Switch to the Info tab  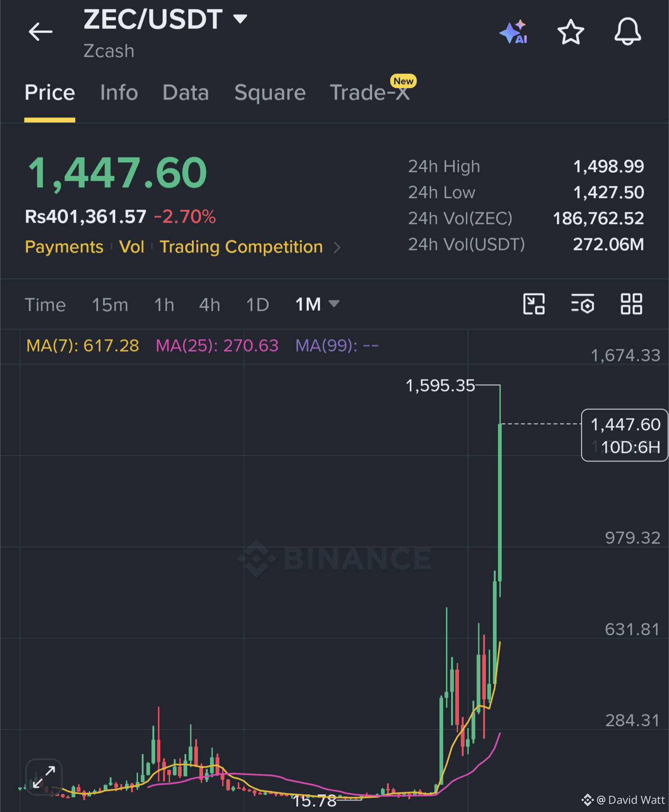point(119,92)
